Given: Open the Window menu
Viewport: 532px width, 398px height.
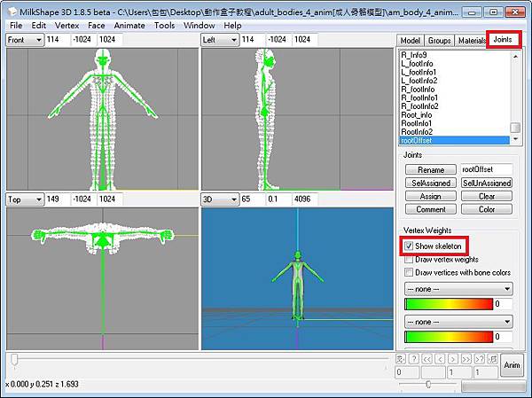Looking at the screenshot, I should (x=199, y=26).
